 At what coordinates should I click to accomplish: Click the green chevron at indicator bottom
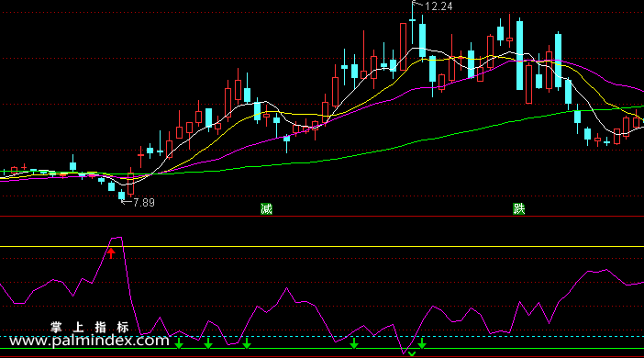412,353
